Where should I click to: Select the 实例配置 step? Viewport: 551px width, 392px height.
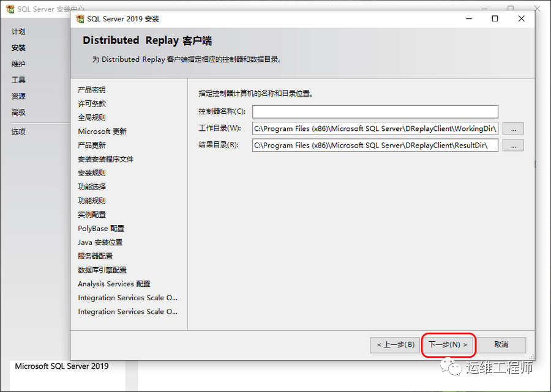[92, 215]
